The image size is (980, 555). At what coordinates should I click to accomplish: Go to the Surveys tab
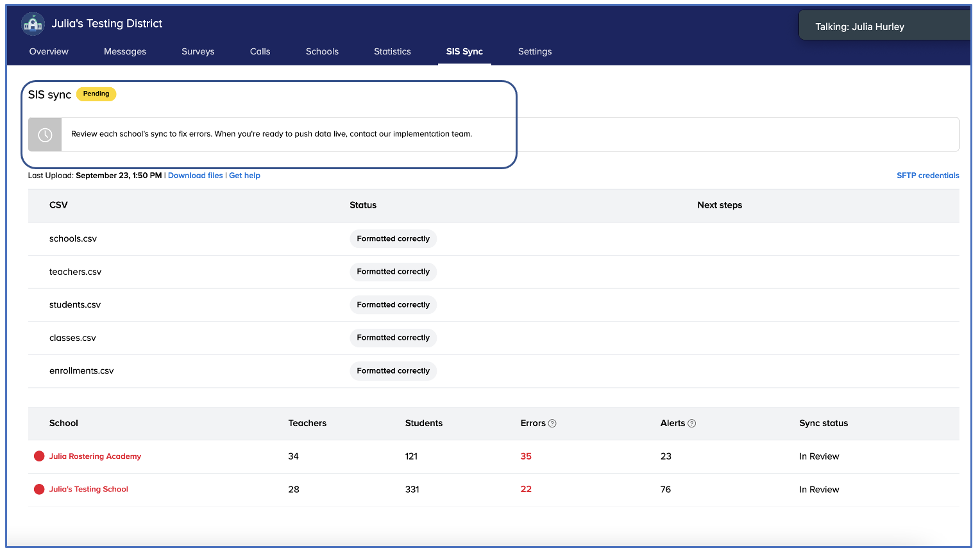click(198, 52)
